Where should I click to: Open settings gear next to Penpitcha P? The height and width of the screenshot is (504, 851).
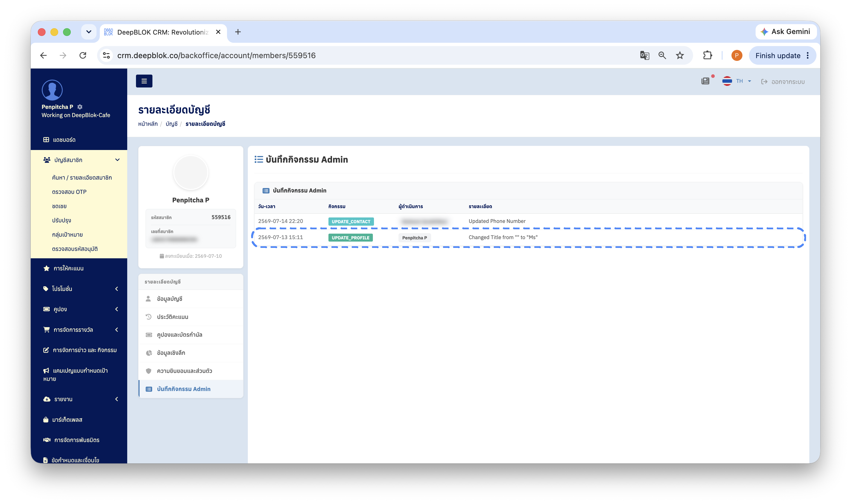click(x=80, y=107)
